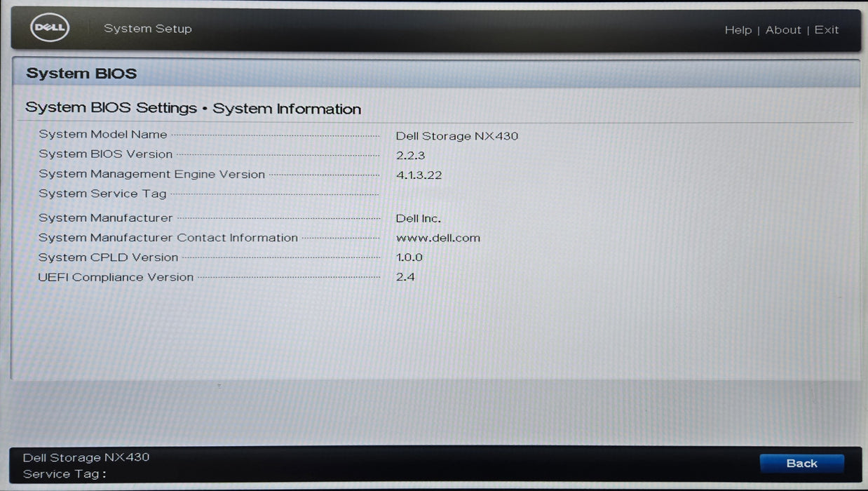Select System Management Engine Version label

(x=151, y=174)
